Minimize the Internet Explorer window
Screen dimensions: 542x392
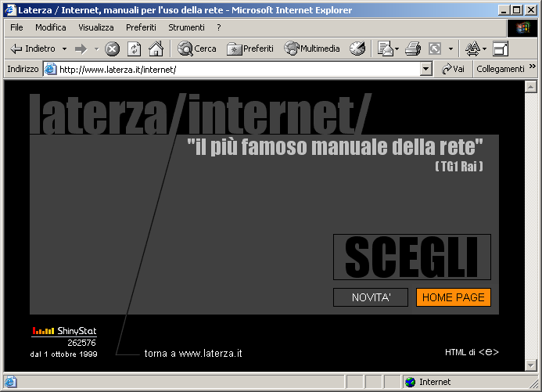point(504,9)
